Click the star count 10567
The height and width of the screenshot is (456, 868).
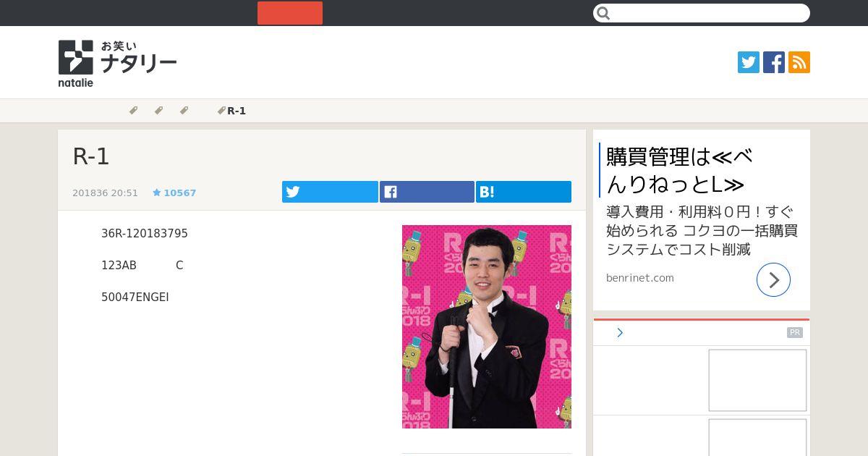(x=174, y=193)
